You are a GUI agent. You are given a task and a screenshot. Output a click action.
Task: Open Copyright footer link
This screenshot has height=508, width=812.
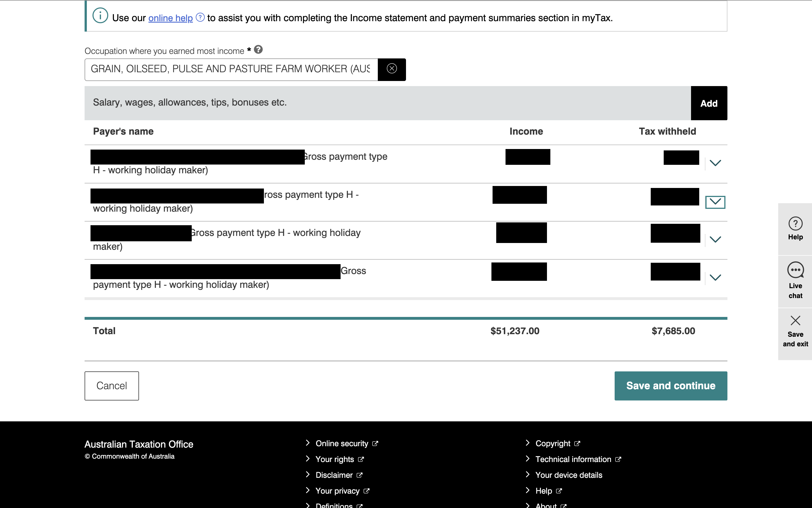click(558, 443)
